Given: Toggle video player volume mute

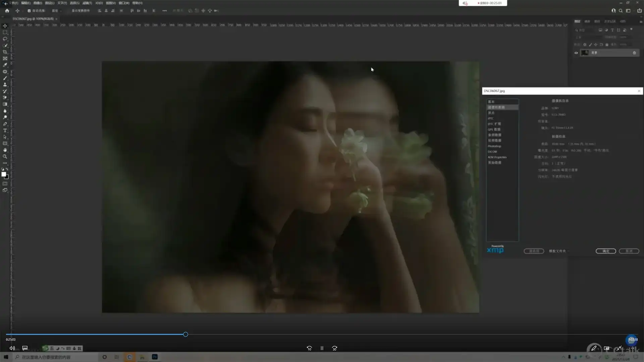Looking at the screenshot, I should [12, 348].
